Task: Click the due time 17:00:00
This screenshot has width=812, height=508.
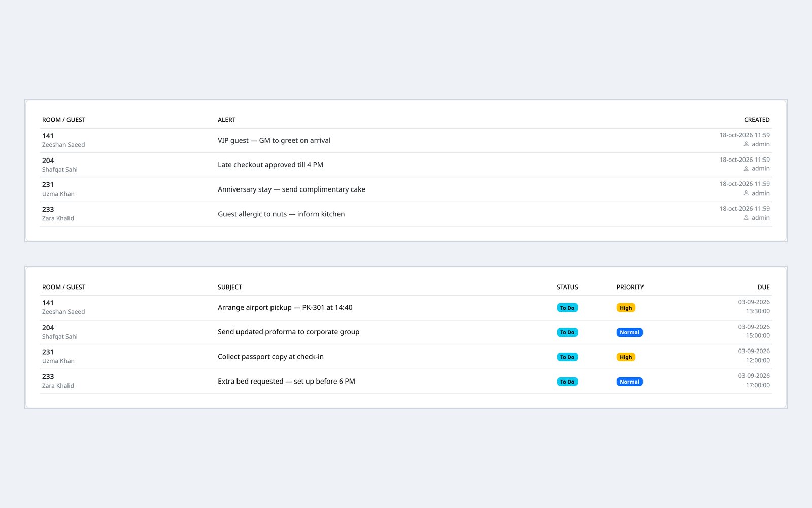Action: tap(758, 385)
